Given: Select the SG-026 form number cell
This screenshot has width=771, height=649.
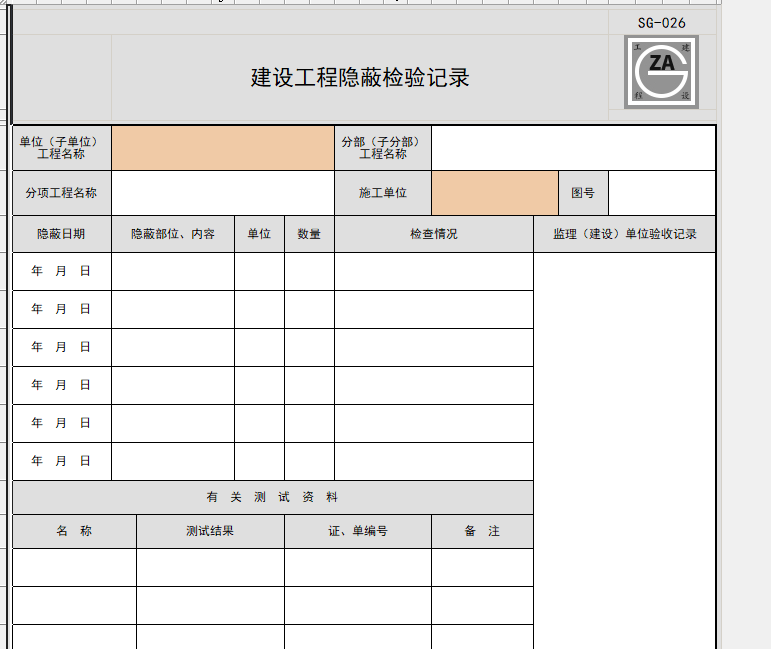Looking at the screenshot, I should click(x=662, y=23).
